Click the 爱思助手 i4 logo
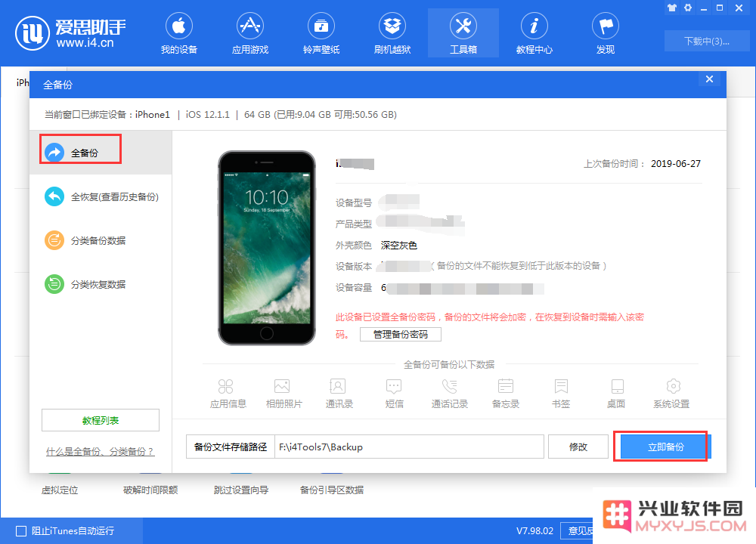Viewport: 756px width, 544px height. [70, 33]
